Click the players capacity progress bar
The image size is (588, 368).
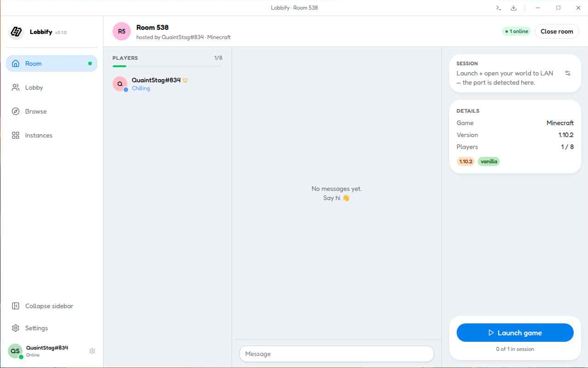click(167, 66)
